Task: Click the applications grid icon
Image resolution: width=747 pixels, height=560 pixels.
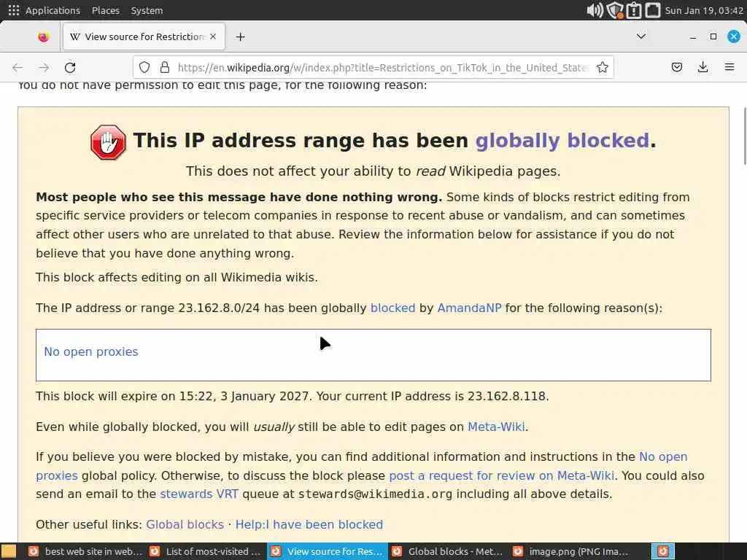Action: click(14, 10)
